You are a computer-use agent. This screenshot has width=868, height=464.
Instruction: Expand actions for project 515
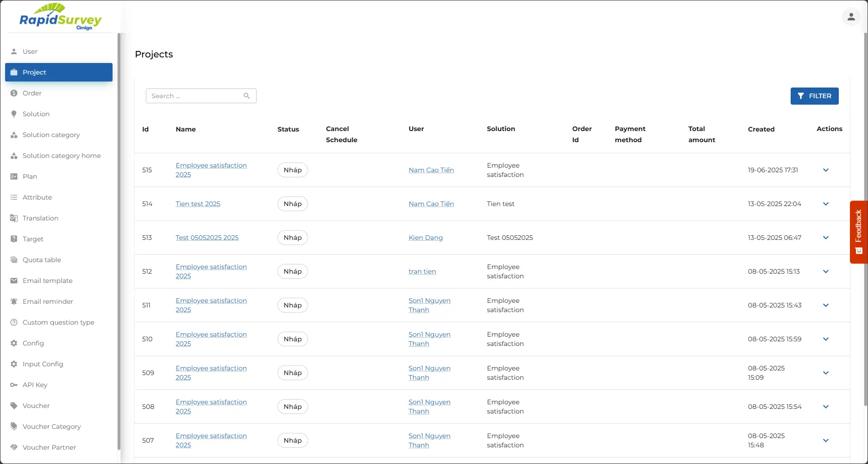click(825, 170)
